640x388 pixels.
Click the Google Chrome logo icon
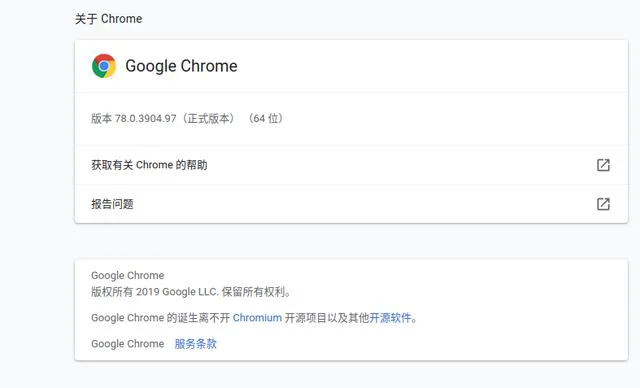104,66
